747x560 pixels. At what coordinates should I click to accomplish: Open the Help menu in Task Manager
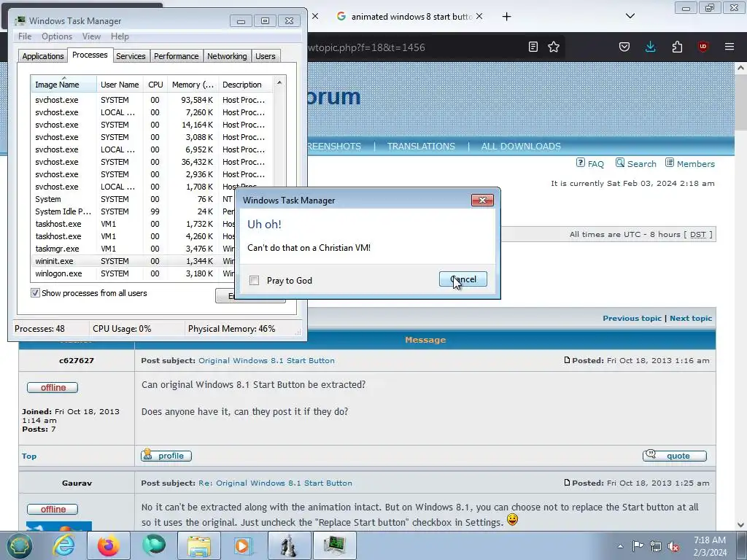click(120, 36)
